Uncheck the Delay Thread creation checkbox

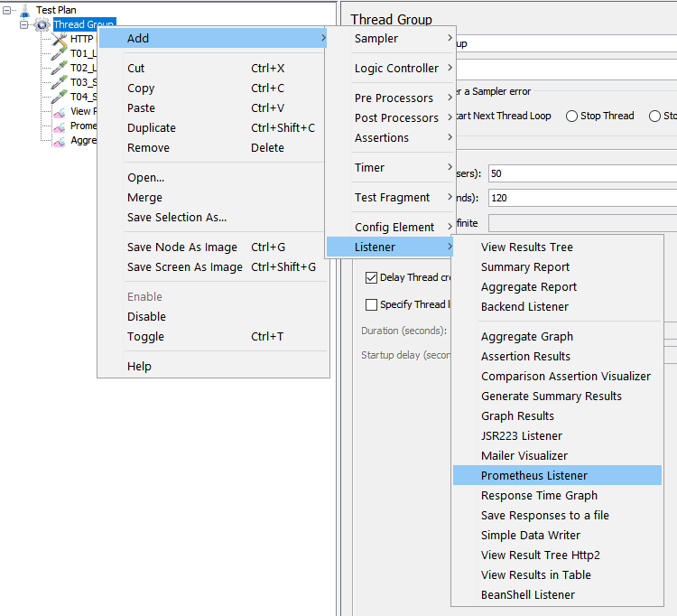(371, 277)
